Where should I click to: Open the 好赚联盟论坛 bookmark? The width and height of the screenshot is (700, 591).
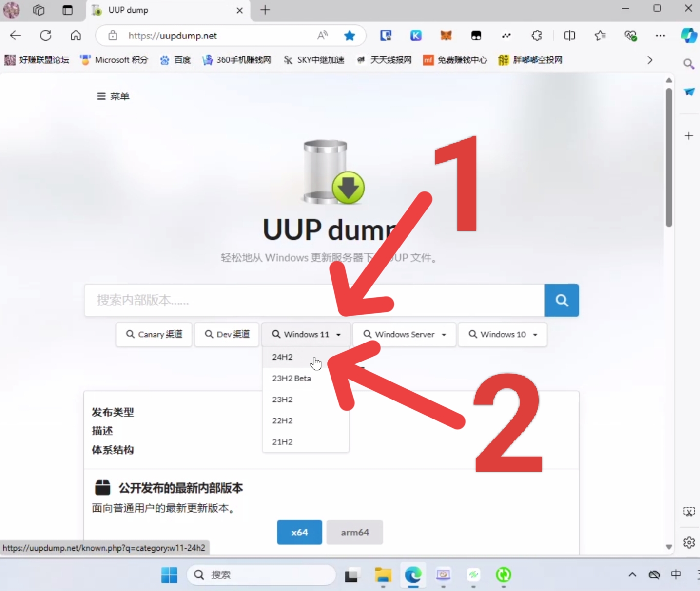(x=37, y=60)
